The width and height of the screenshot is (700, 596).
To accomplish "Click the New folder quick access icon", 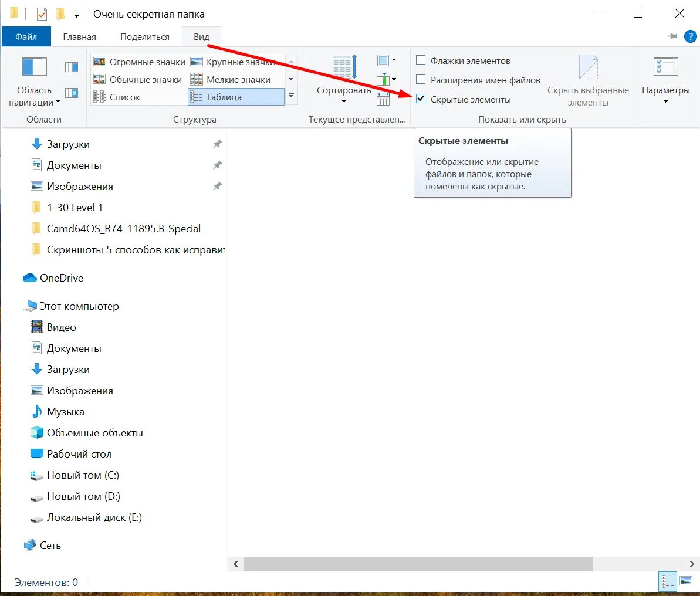I will coord(60,14).
